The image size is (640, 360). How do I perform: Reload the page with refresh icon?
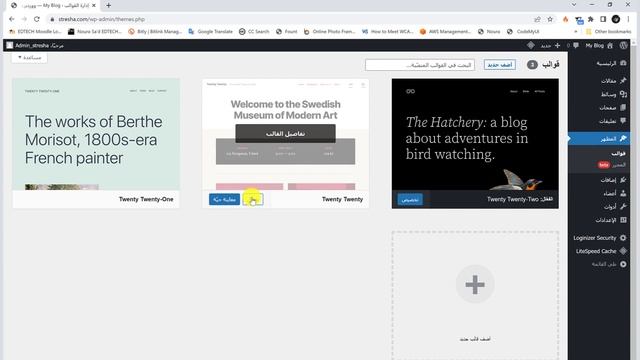pos(37,19)
